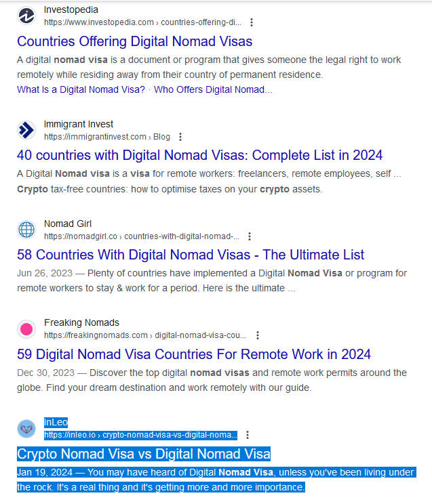432x504 pixels.
Task: Click the 'Dec 30, 2023' date text
Action: (x=45, y=373)
